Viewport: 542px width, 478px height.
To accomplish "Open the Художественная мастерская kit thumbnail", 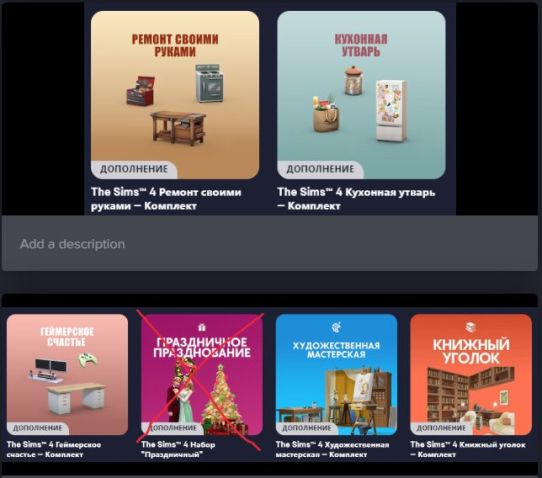I will 336,375.
